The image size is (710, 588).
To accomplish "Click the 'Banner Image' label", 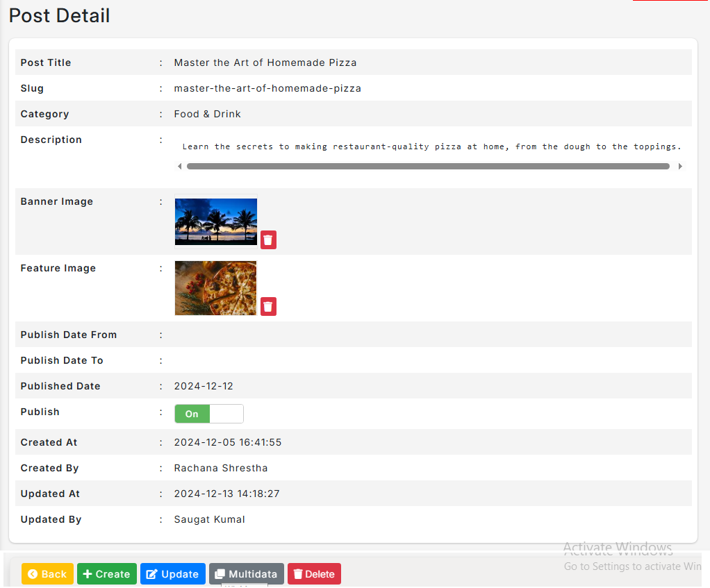I will 57,202.
